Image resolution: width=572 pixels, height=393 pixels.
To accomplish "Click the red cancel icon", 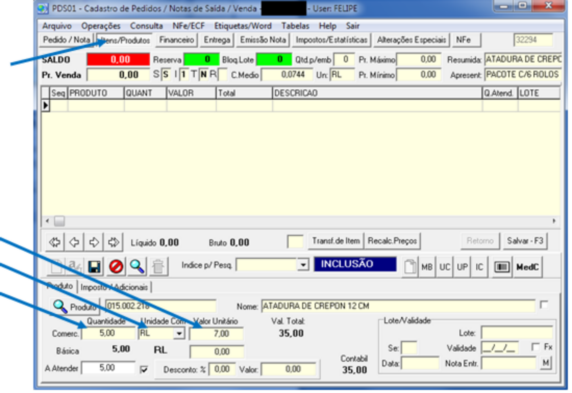I will 116,267.
